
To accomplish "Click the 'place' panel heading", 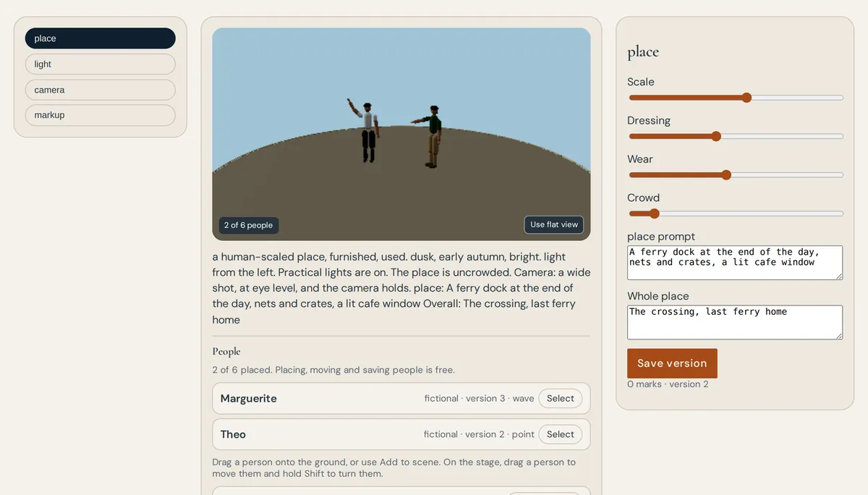I will pyautogui.click(x=643, y=52).
